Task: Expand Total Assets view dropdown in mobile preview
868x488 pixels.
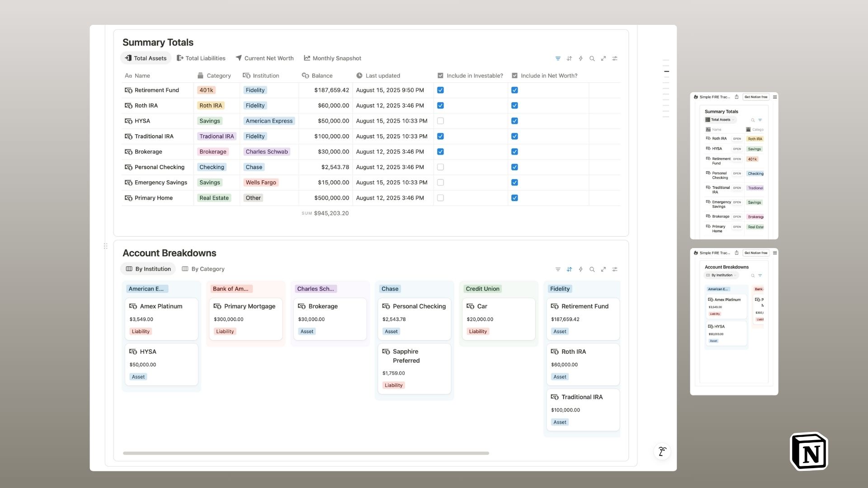Action: coord(721,120)
